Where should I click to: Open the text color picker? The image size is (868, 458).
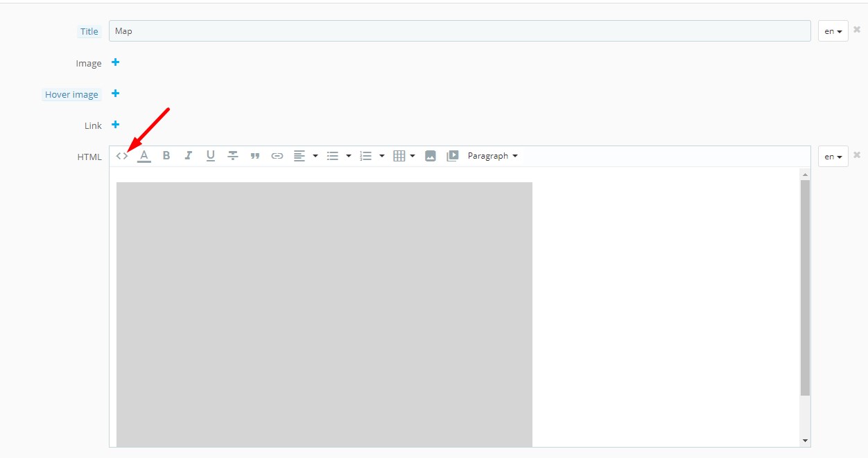(144, 156)
